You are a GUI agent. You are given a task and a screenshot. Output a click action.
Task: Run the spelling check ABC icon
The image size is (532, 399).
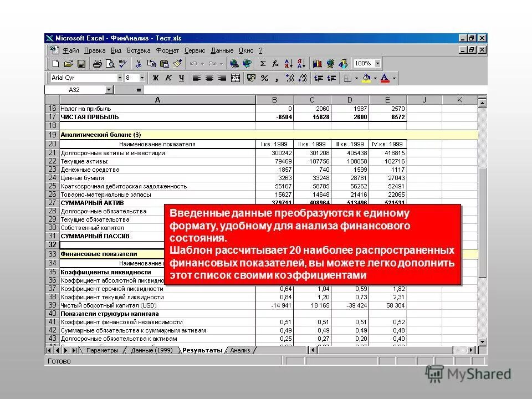122,63
